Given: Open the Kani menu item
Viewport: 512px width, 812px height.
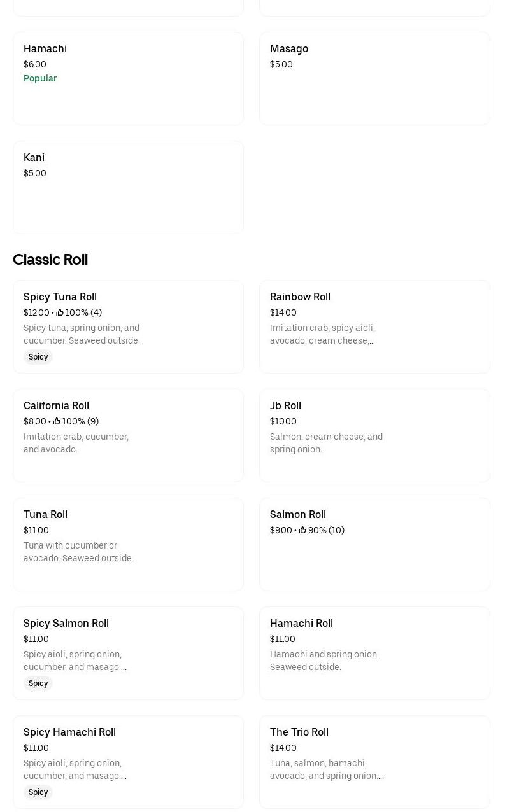Looking at the screenshot, I should (x=34, y=158).
